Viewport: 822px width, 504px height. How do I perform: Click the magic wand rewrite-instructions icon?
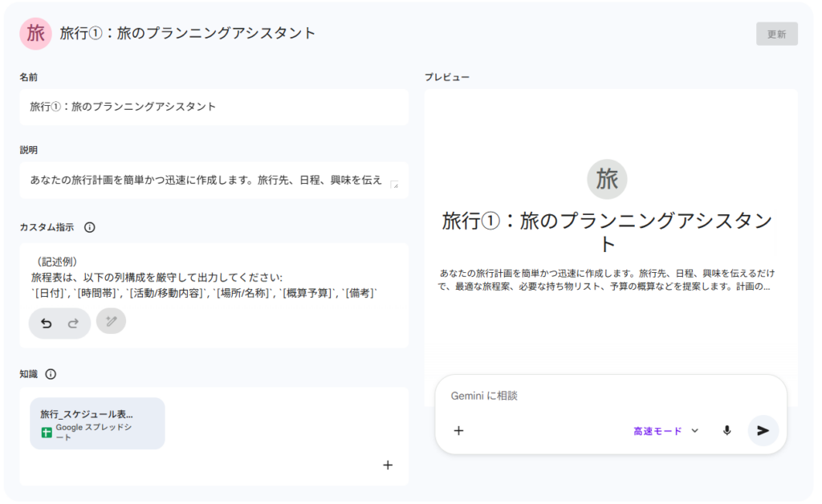click(x=111, y=321)
